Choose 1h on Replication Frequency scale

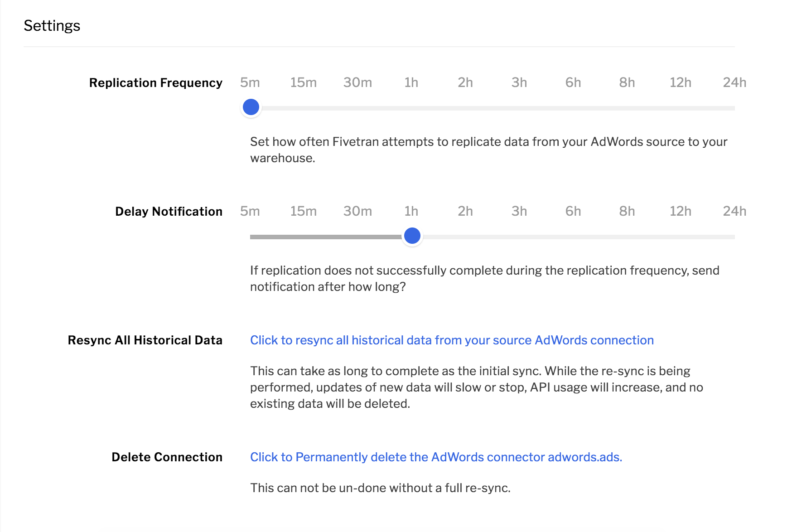click(x=411, y=82)
